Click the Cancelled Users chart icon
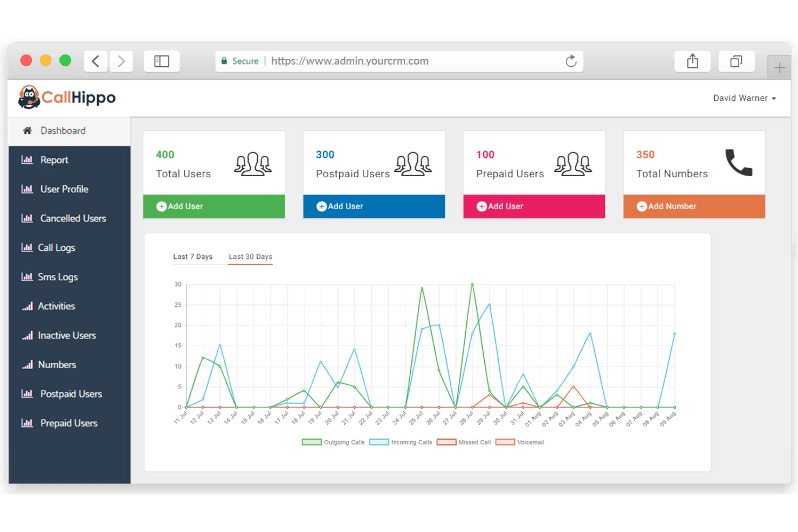Viewport: 798px width, 532px height. point(27,218)
